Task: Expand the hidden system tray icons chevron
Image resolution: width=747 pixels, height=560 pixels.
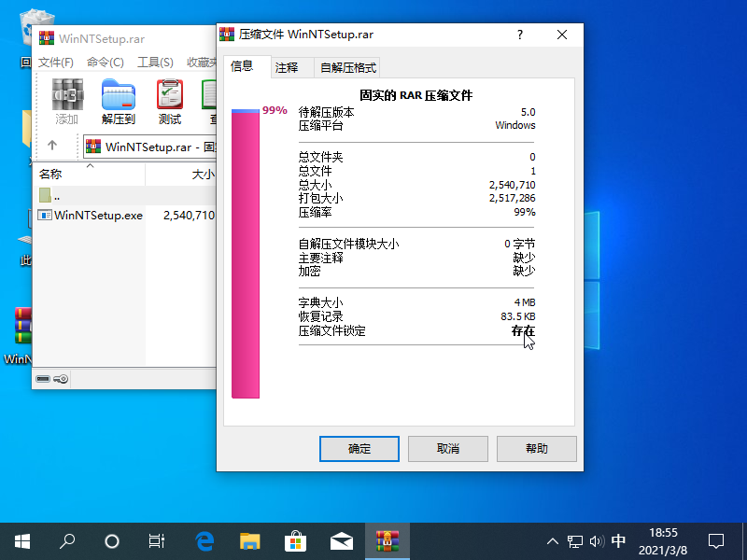Action: tap(553, 540)
